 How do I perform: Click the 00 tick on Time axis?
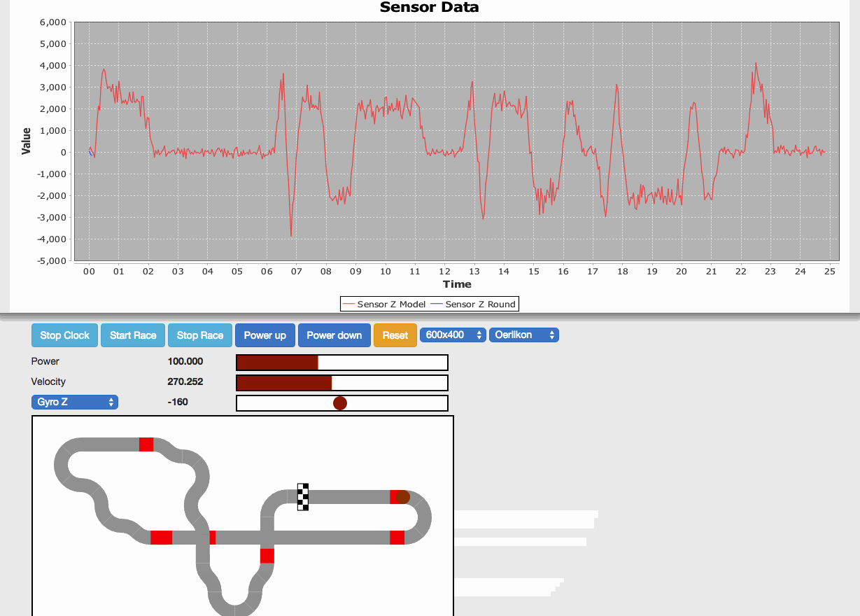pyautogui.click(x=89, y=271)
